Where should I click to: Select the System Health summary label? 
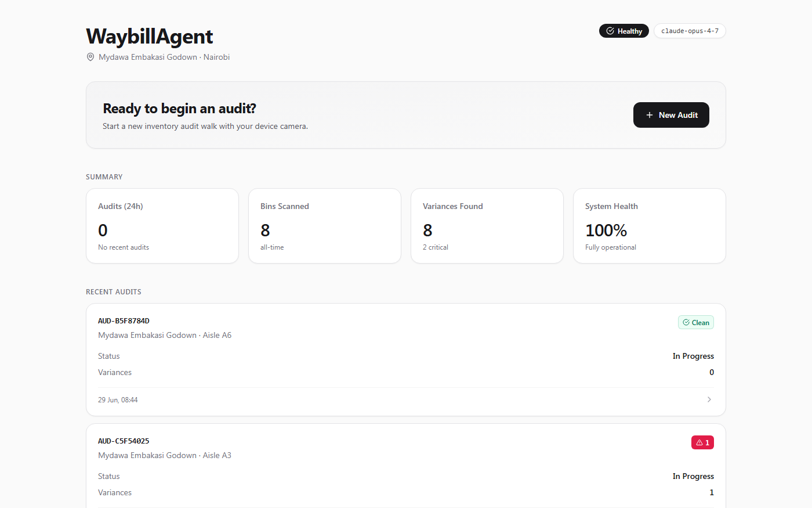coord(611,206)
